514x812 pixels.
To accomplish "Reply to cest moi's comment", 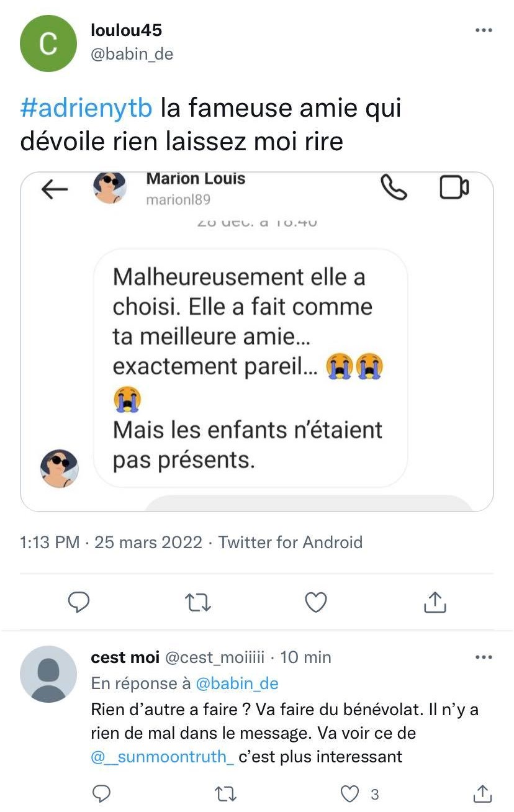I will [x=101, y=793].
